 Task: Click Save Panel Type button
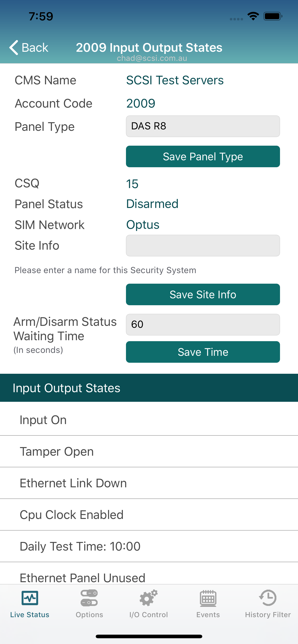pos(203,156)
